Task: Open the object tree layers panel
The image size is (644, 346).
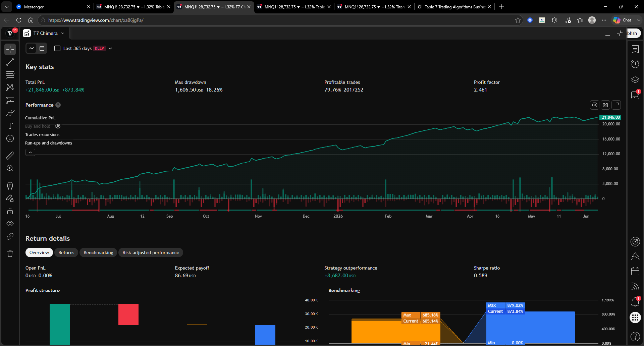Action: 635,80
